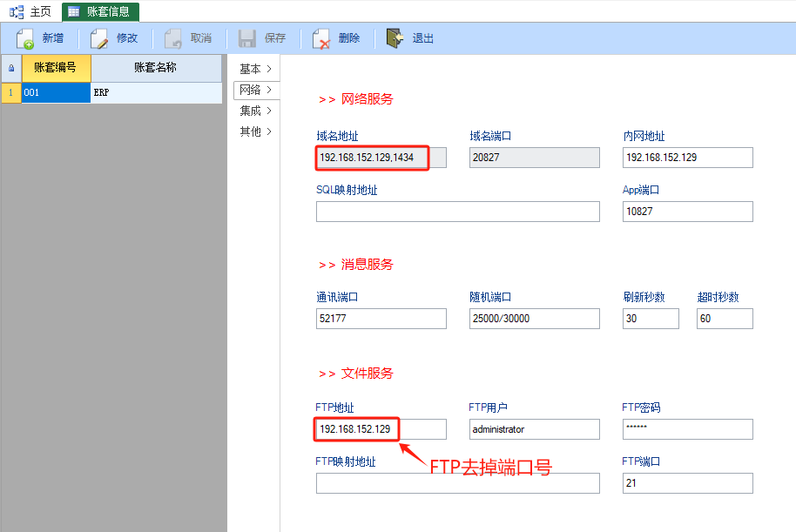Viewport: 796px width, 532px height.
Task: Click the 通讯端口 field showing 52177
Action: pos(381,319)
